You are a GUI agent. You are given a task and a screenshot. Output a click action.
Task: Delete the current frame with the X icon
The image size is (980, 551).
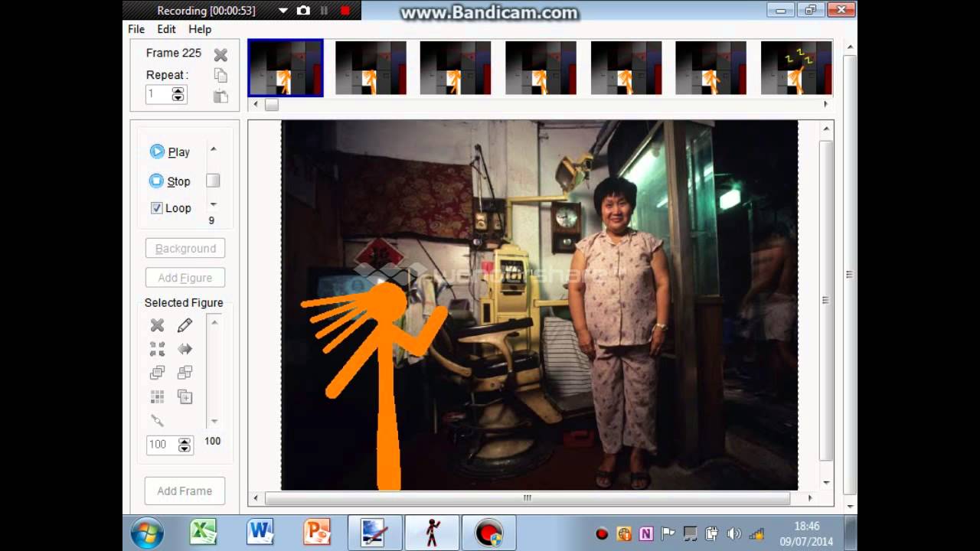220,54
